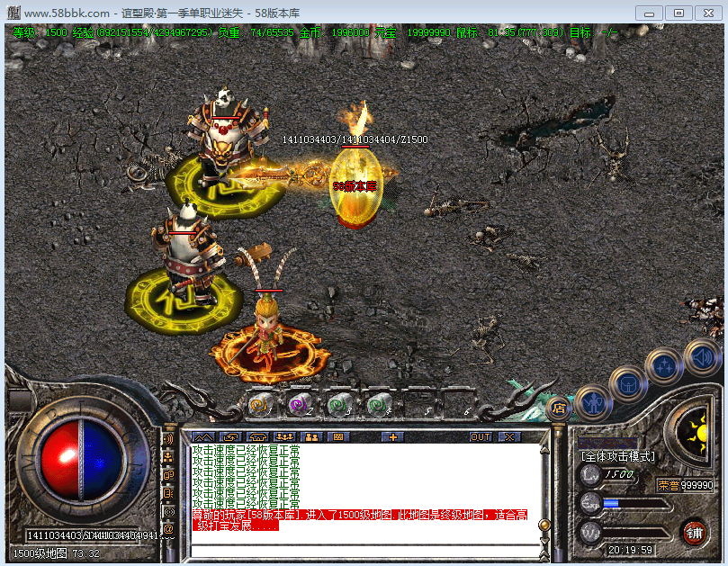Viewport: 728px width, 566px height.
Task: Click the chat text input field
Action: click(365, 551)
